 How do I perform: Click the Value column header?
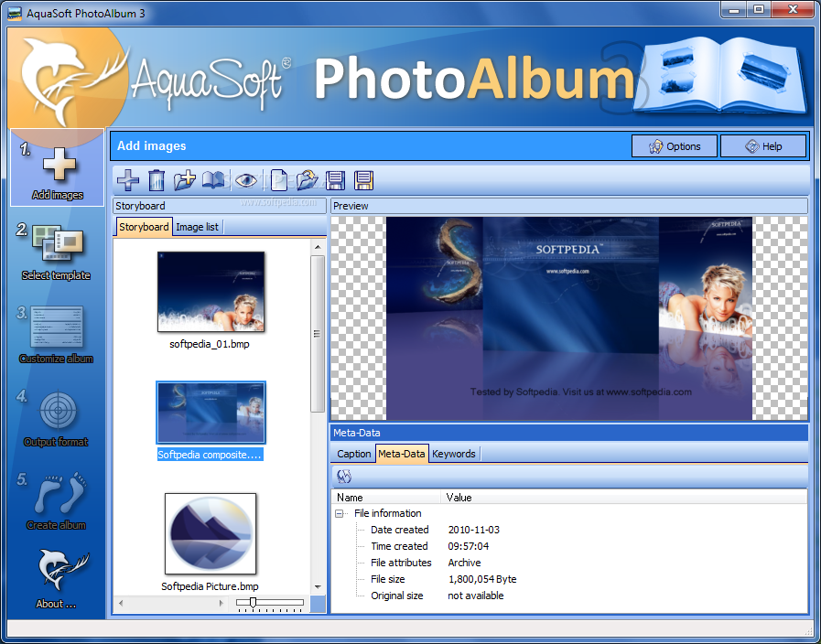[x=624, y=498]
